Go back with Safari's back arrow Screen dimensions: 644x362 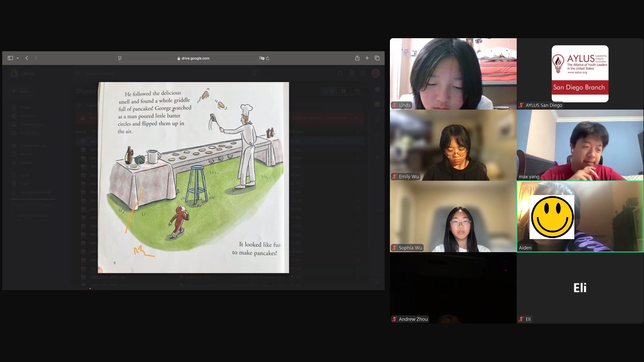(27, 58)
